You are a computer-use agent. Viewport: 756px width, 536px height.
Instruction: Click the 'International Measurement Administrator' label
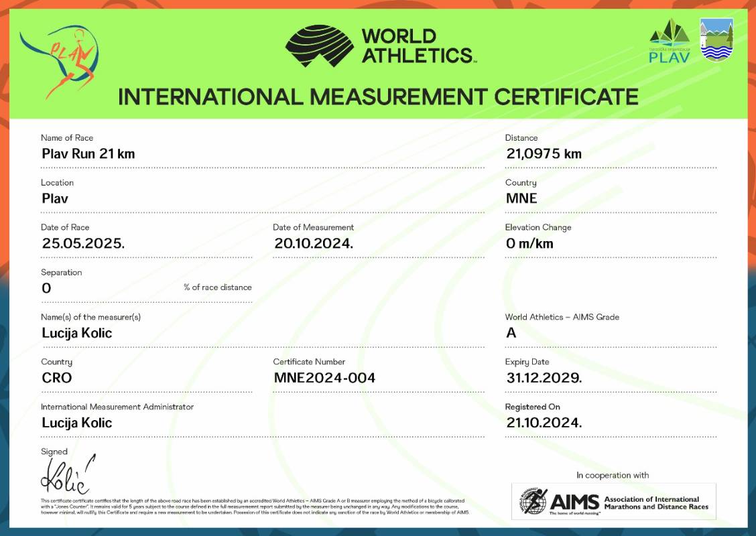[117, 407]
